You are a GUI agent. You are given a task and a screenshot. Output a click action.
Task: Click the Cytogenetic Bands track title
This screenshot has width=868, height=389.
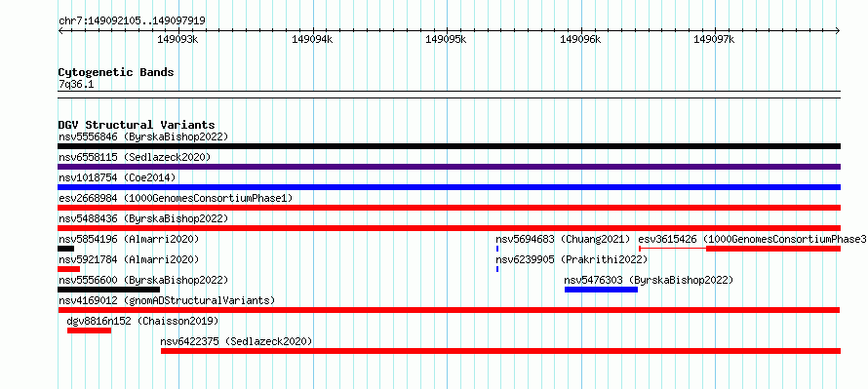tap(116, 72)
